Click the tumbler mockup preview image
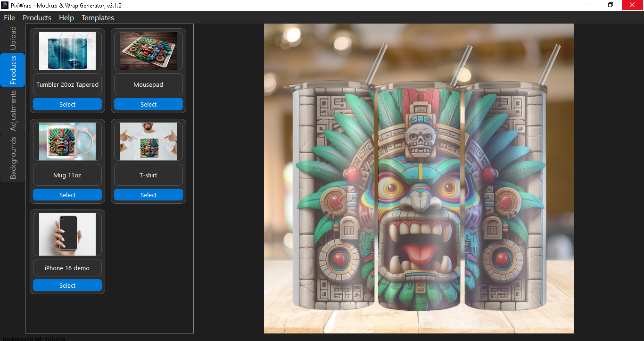Viewport: 644px width, 341px height. pyautogui.click(x=419, y=178)
